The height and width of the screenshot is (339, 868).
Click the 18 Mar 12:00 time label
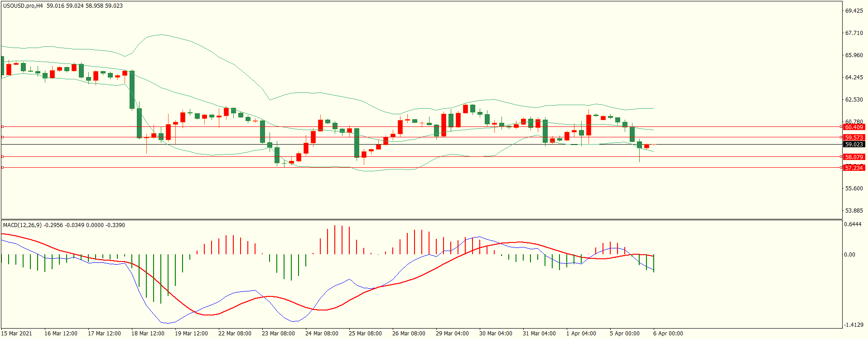coord(148,334)
